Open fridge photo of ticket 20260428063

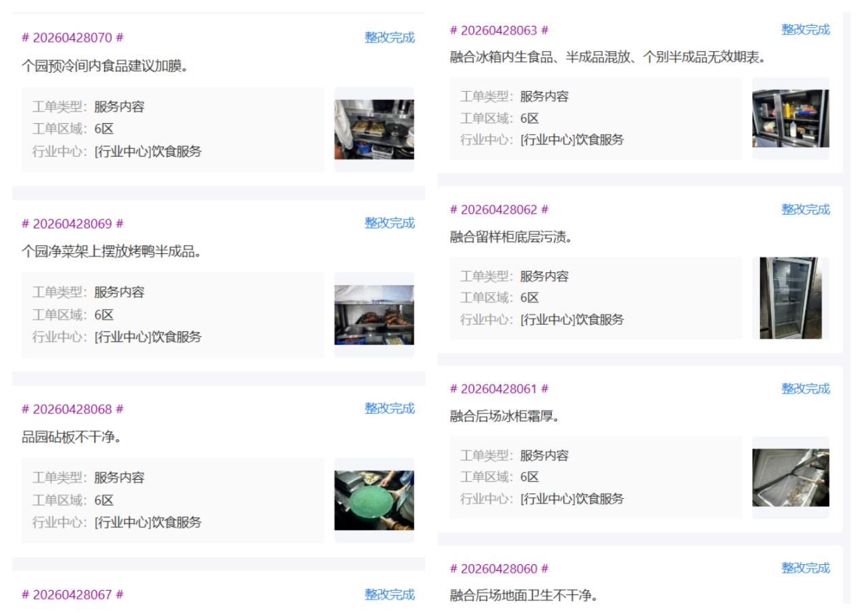[x=791, y=118]
